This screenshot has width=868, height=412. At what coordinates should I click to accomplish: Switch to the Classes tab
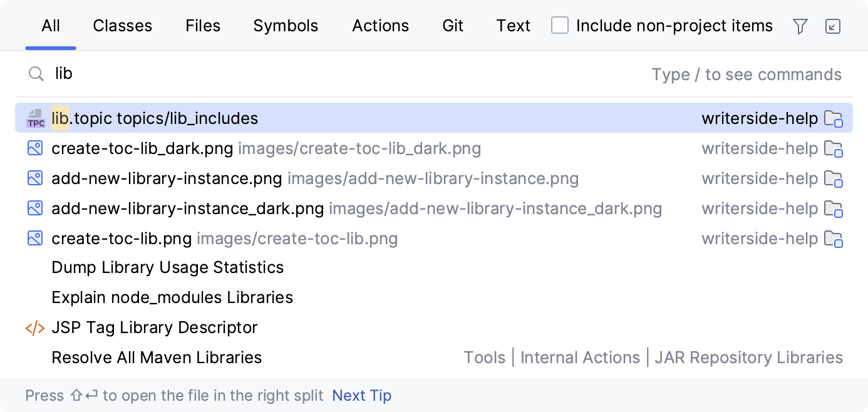pyautogui.click(x=122, y=26)
